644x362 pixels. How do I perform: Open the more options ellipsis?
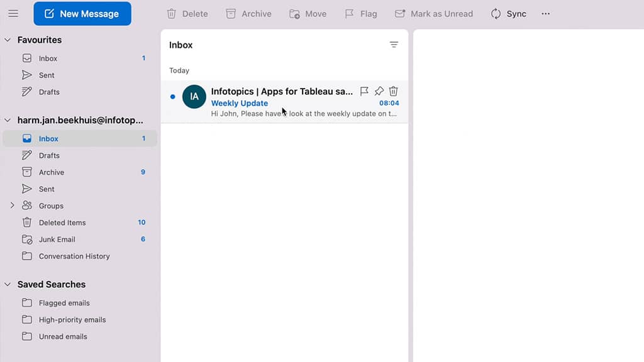tap(545, 14)
